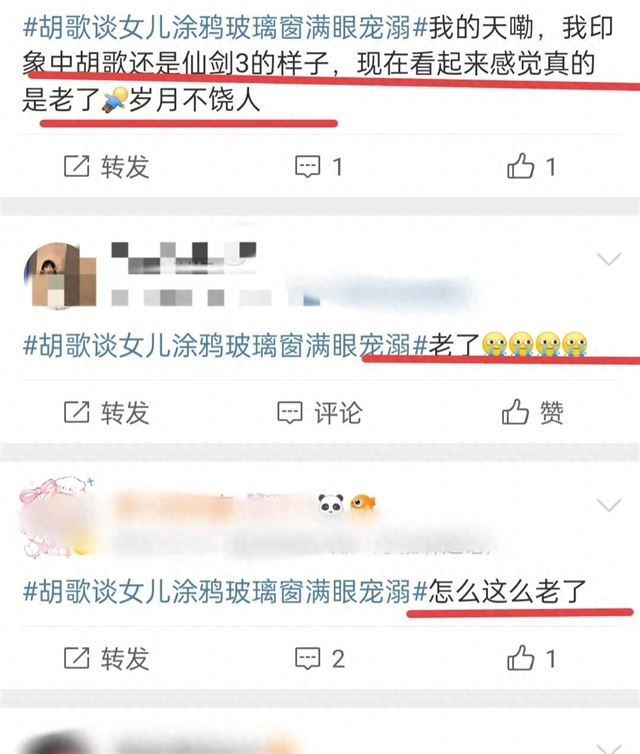Click the 赞 thumbs-up icon
The height and width of the screenshot is (754, 640).
pos(515,412)
